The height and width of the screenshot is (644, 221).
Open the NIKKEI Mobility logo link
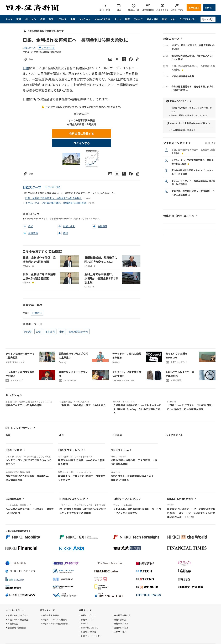[x=23, y=537]
